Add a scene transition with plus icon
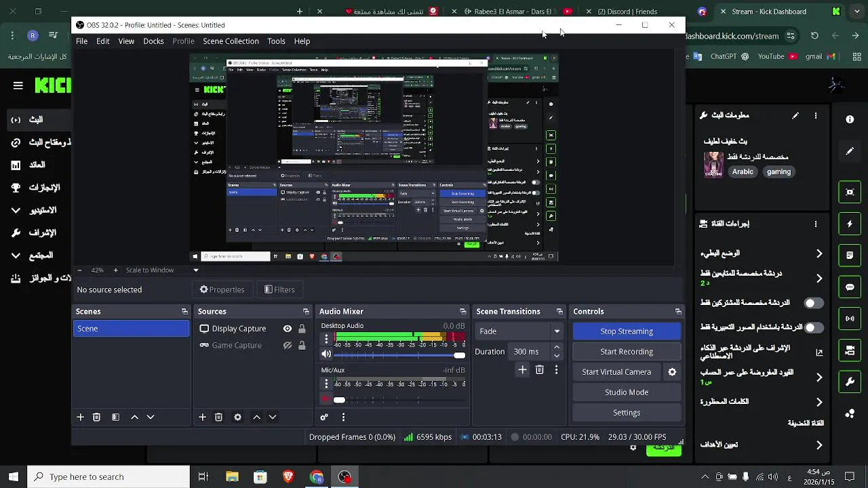 coord(522,369)
